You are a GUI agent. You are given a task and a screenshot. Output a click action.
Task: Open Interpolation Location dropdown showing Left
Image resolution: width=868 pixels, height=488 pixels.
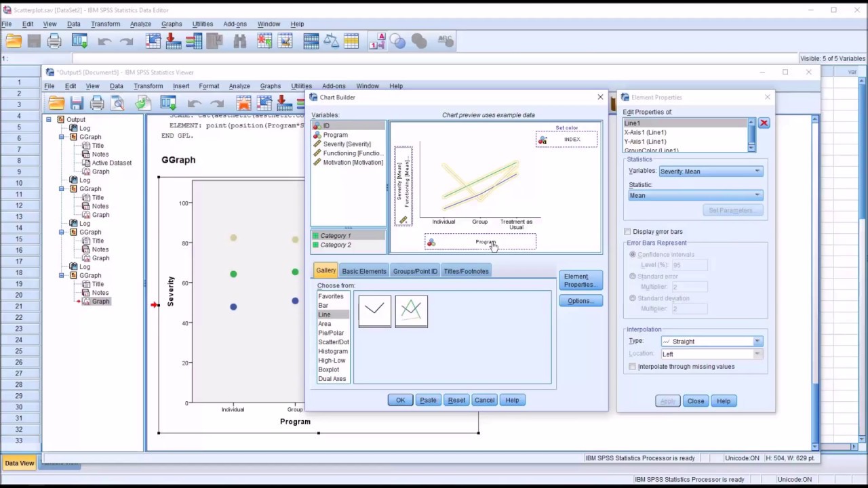(711, 354)
